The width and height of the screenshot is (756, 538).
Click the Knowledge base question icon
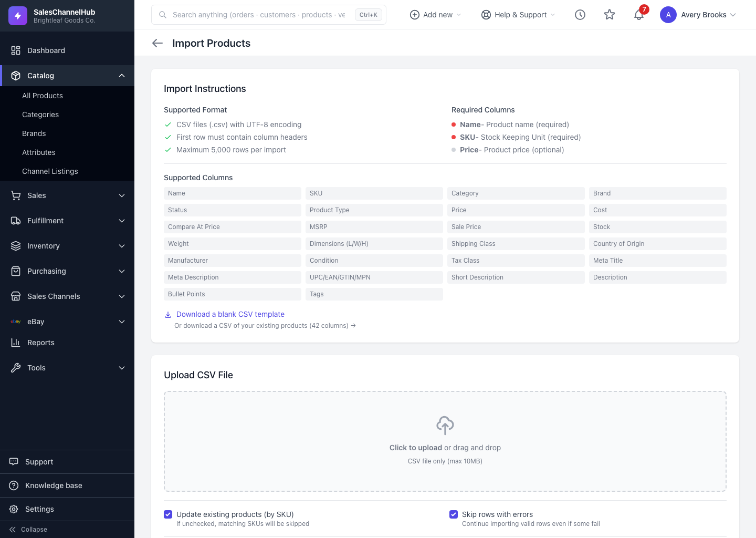point(14,485)
